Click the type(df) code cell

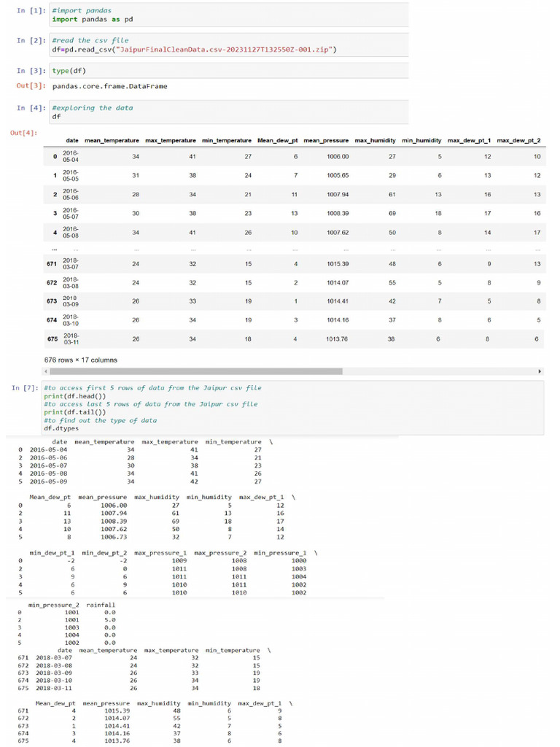click(x=229, y=71)
